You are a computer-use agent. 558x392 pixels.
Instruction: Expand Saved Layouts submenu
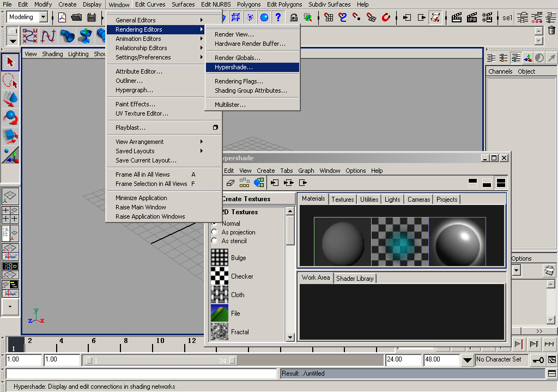coord(164,151)
